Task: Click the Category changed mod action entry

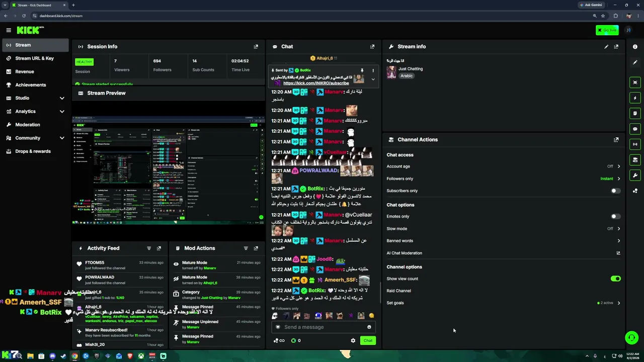Action: pos(218,295)
